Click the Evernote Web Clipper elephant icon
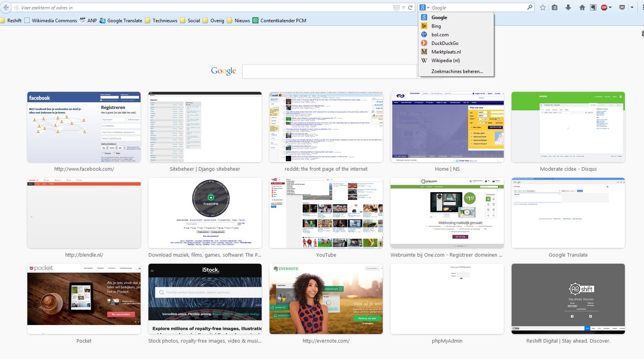Screen dimensions: 644x359 [593, 7]
